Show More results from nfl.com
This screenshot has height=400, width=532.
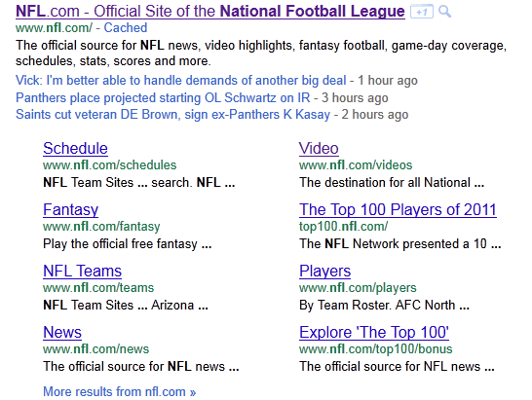120,392
